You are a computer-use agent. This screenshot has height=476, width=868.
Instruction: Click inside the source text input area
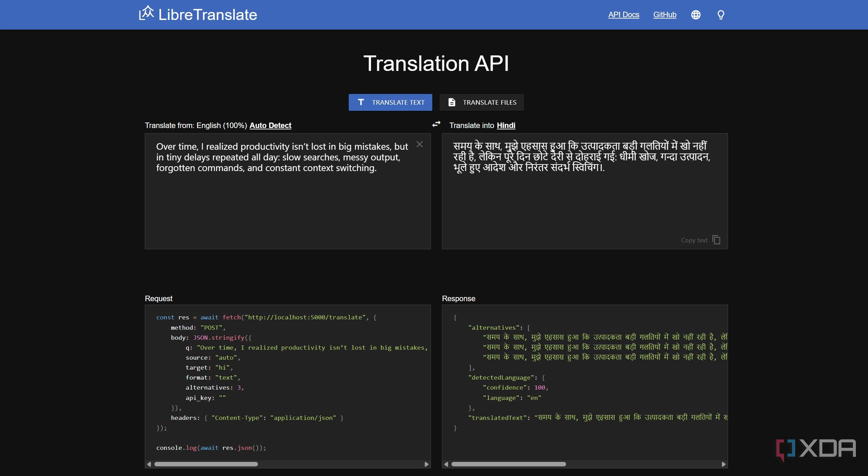[287, 191]
